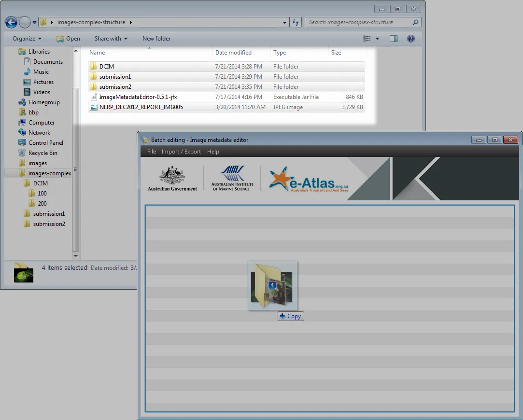This screenshot has width=523, height=420.
Task: Click the Back navigation arrow in Explorer
Action: coord(11,22)
